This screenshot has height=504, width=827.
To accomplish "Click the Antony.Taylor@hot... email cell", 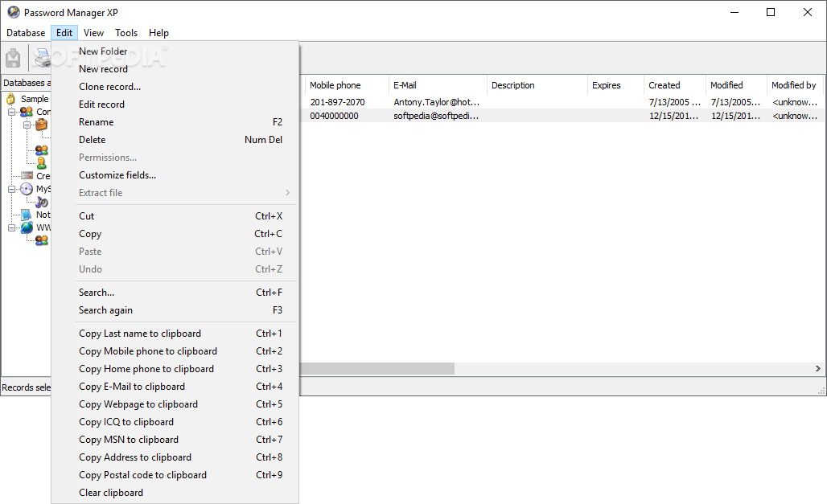I will 436,102.
